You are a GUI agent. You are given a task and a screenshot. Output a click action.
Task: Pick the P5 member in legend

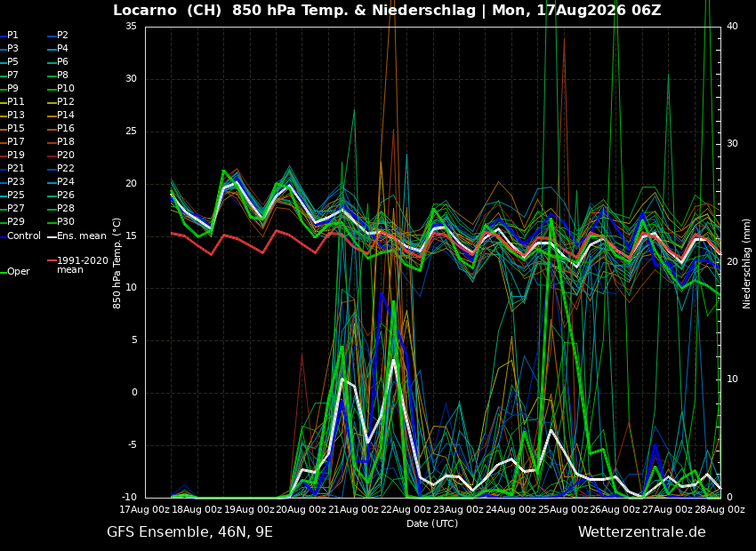point(9,61)
